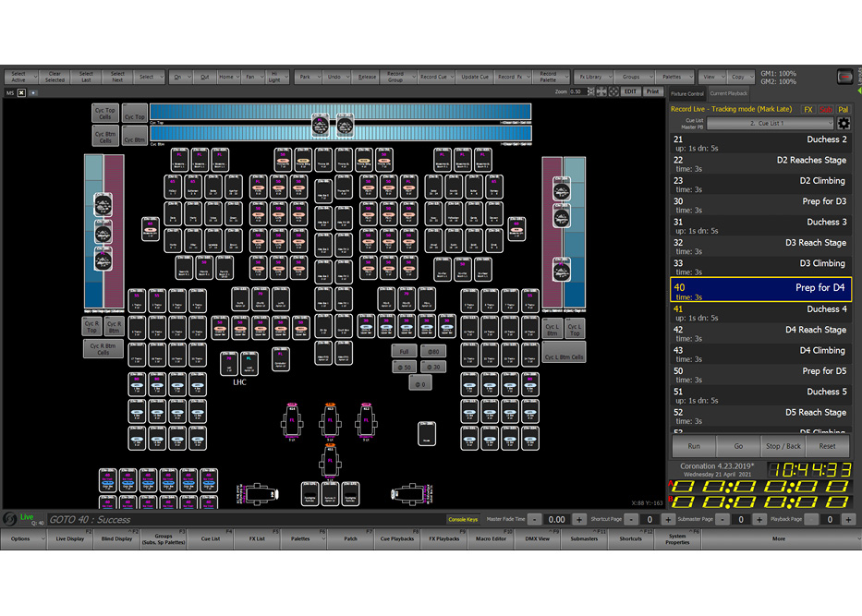Click the zoom reset circular icon
The width and height of the screenshot is (862, 616).
click(x=613, y=92)
